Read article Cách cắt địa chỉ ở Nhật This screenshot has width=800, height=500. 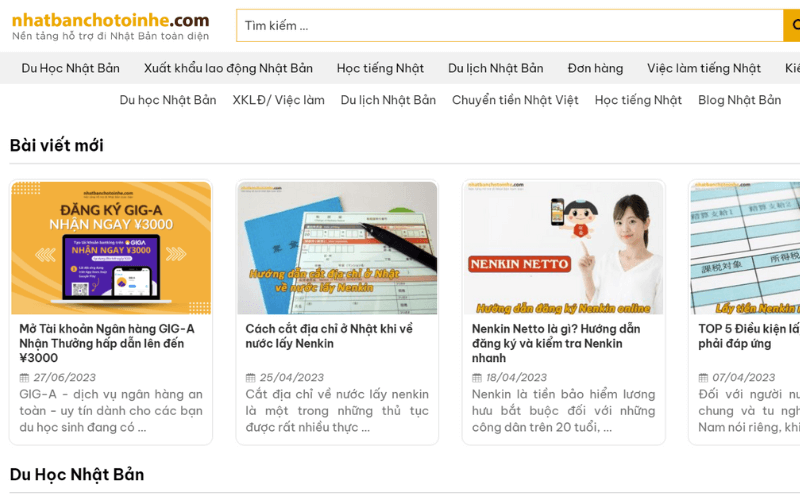point(329,336)
